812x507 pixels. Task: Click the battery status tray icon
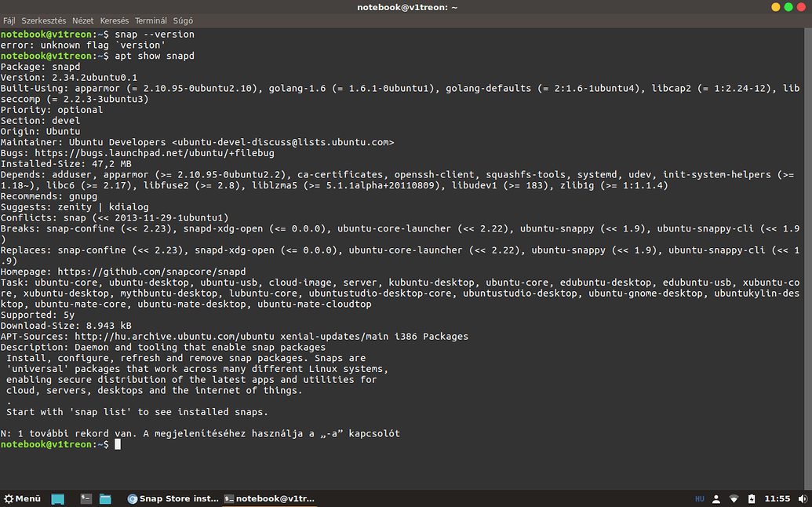point(751,498)
